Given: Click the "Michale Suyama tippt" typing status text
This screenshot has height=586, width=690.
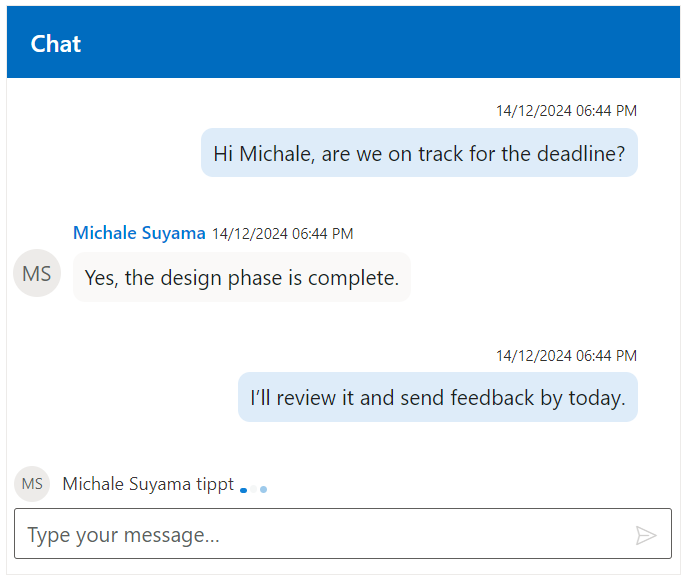Looking at the screenshot, I should click(148, 484).
